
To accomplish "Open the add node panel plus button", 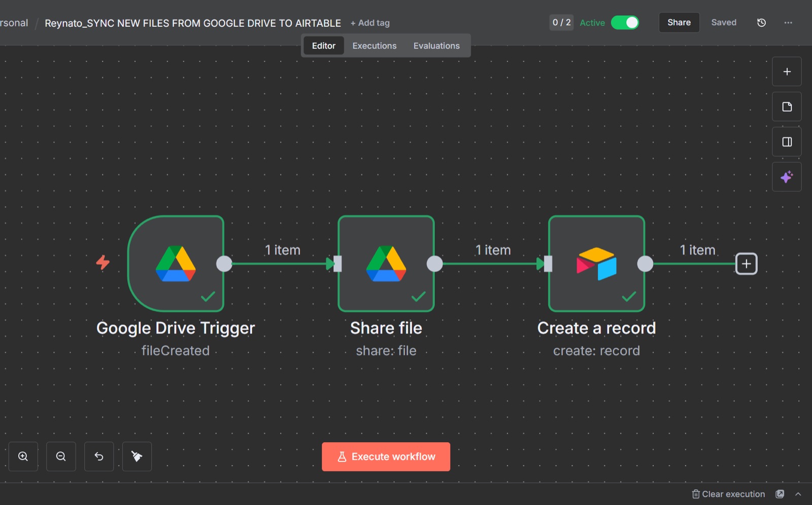I will tap(787, 71).
